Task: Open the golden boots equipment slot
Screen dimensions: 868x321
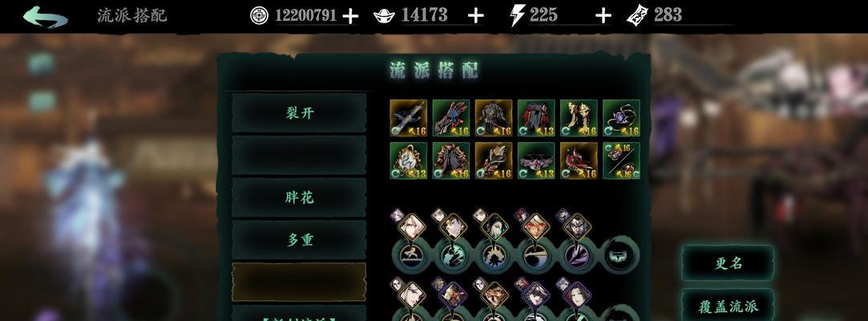Action: pyautogui.click(x=579, y=118)
